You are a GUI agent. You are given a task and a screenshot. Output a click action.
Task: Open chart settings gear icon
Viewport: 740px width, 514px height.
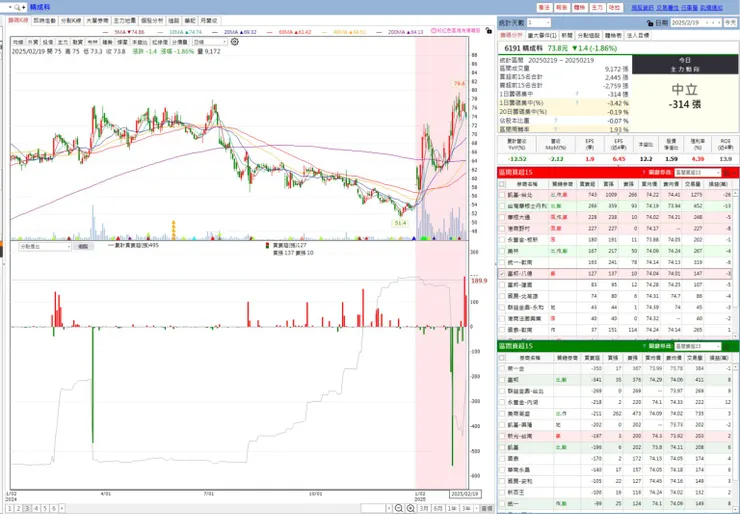pyautogui.click(x=235, y=42)
